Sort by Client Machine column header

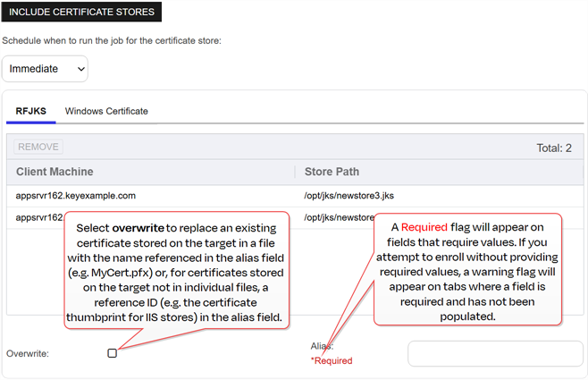[55, 171]
